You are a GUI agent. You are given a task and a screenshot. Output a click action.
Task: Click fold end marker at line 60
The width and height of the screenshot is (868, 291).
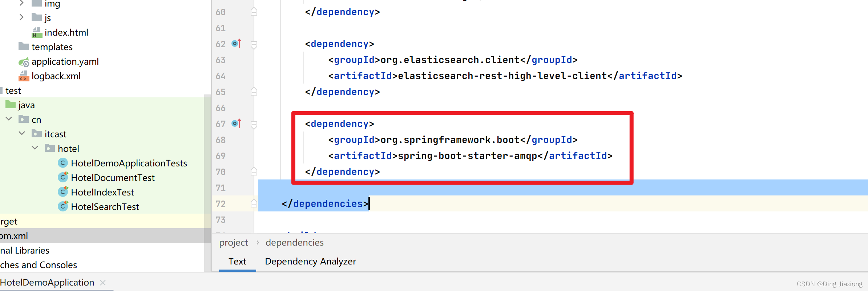tap(254, 12)
